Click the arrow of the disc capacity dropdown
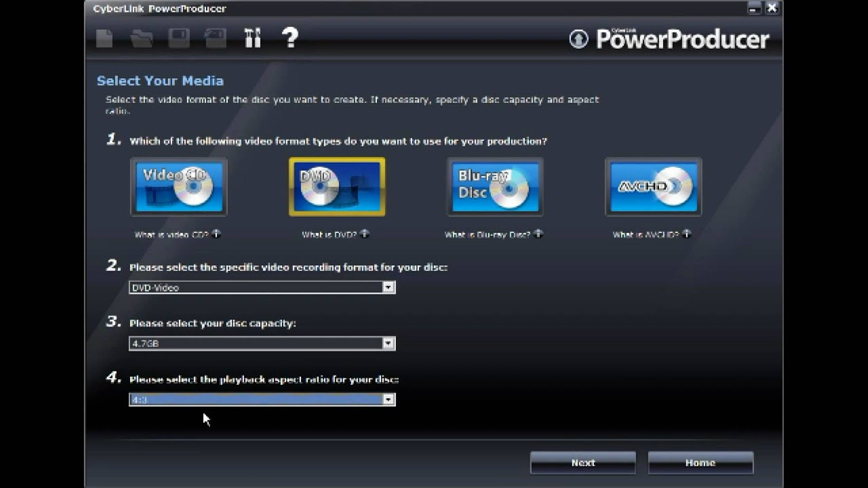This screenshot has height=488, width=868. click(388, 344)
